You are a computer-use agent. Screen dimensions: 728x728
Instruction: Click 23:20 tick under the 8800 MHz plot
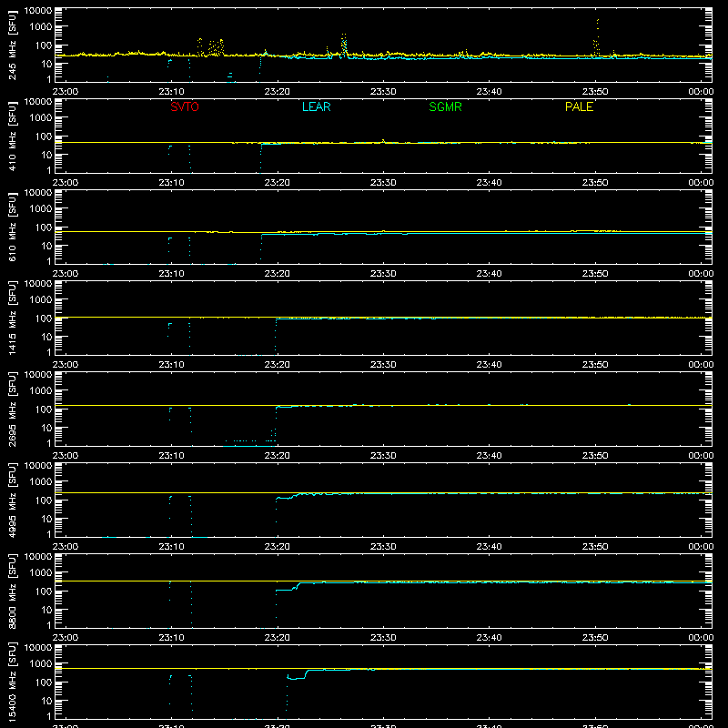pos(278,638)
